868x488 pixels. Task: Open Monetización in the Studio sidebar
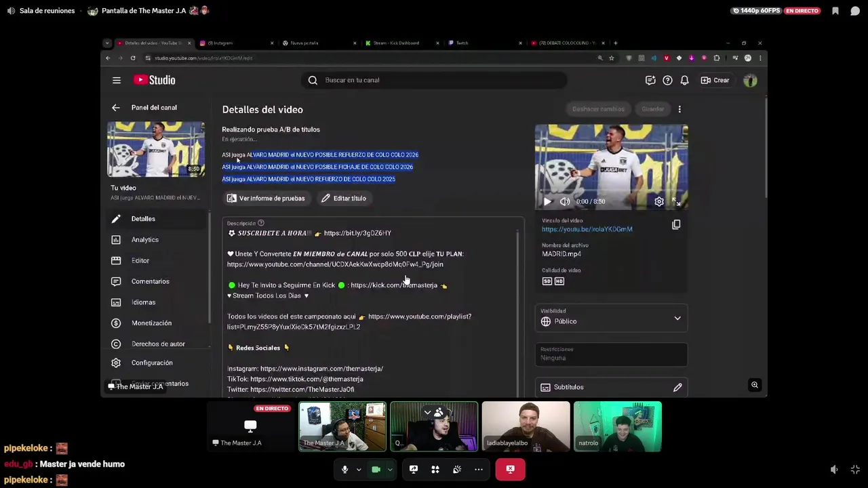pyautogui.click(x=158, y=323)
